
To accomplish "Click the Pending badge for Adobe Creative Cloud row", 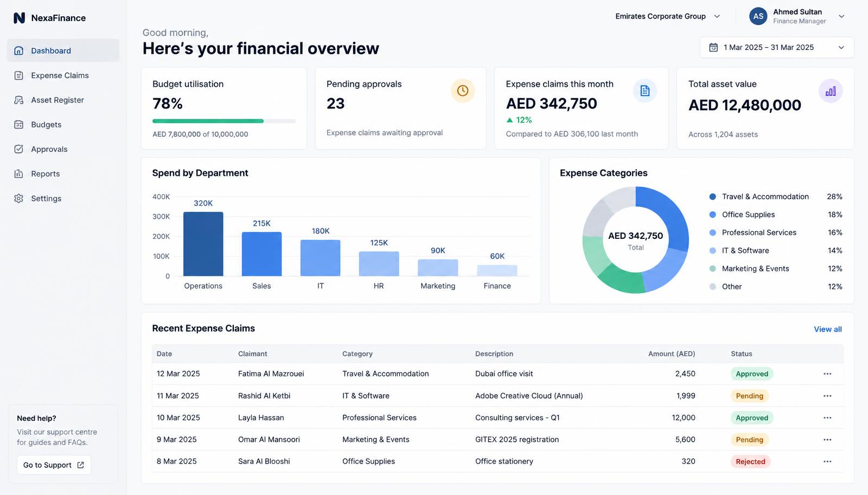I will [x=749, y=396].
